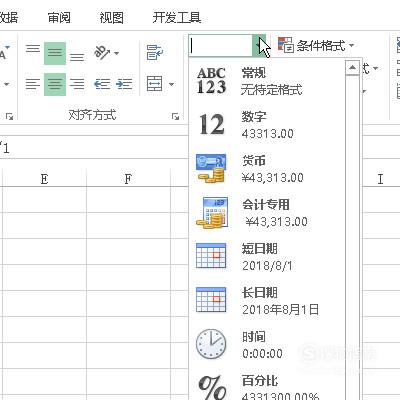Click the short date calendar icon
Image resolution: width=400 pixels, height=400 pixels.
click(211, 256)
